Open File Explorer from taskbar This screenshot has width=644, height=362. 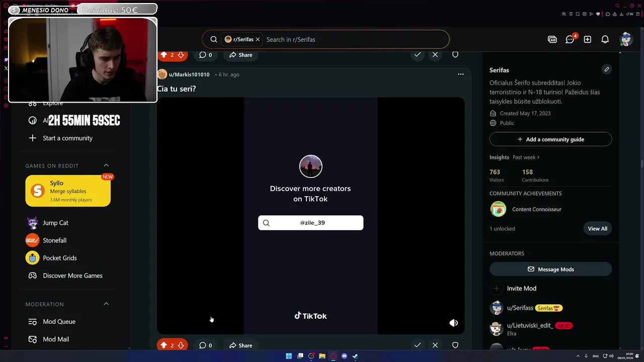coord(322,356)
